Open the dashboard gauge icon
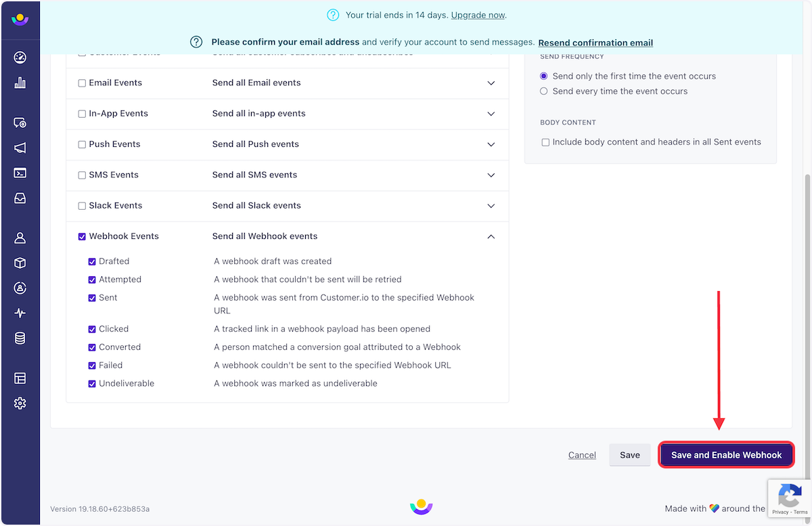The width and height of the screenshot is (812, 526). [x=20, y=58]
